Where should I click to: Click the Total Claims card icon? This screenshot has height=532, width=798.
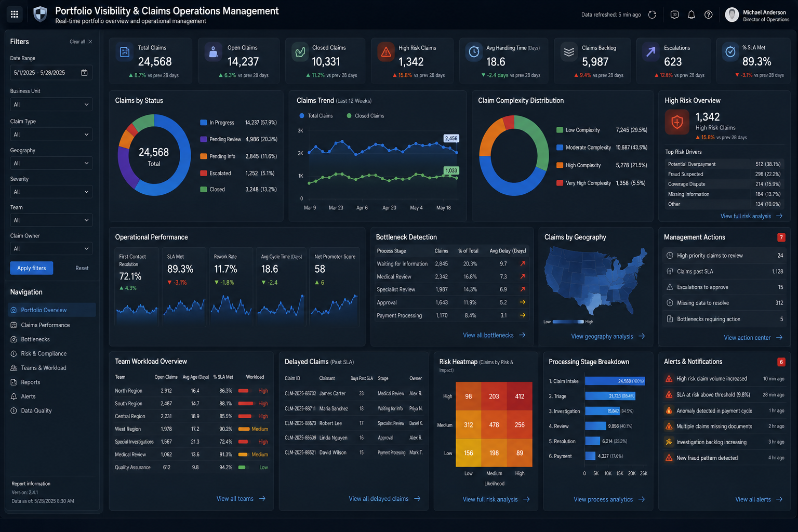coord(125,52)
